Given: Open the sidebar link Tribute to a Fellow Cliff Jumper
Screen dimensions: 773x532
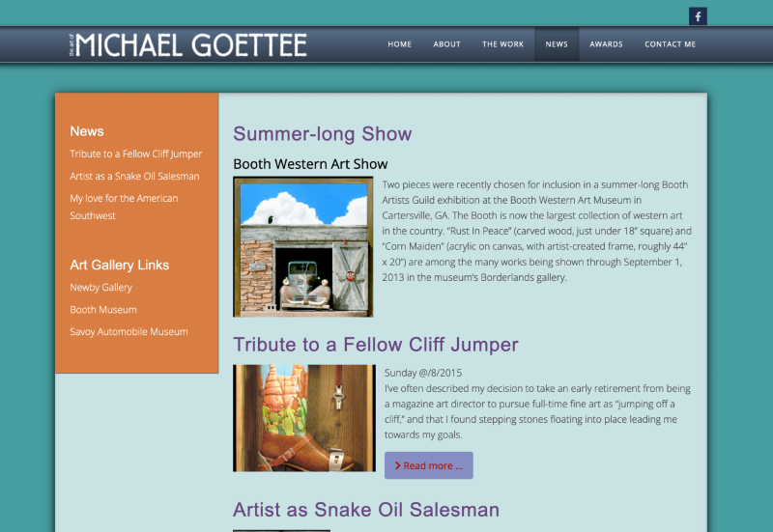Looking at the screenshot, I should click(136, 154).
